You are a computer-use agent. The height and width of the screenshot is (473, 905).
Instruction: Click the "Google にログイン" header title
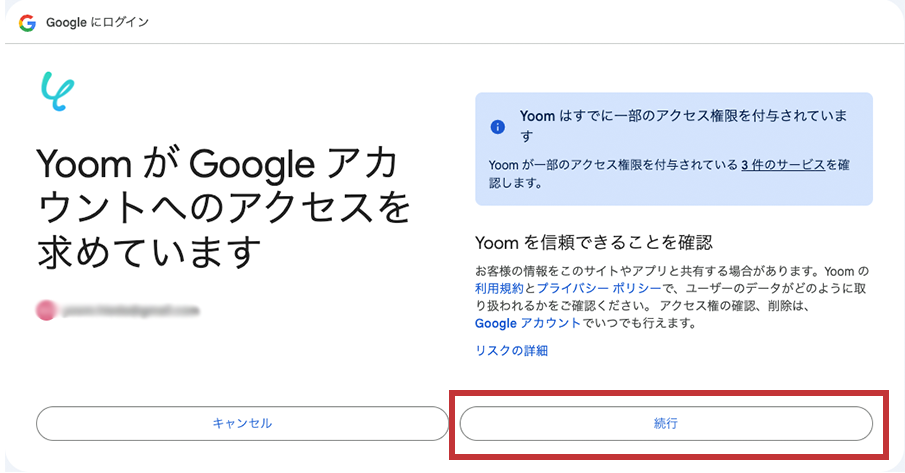[x=97, y=22]
